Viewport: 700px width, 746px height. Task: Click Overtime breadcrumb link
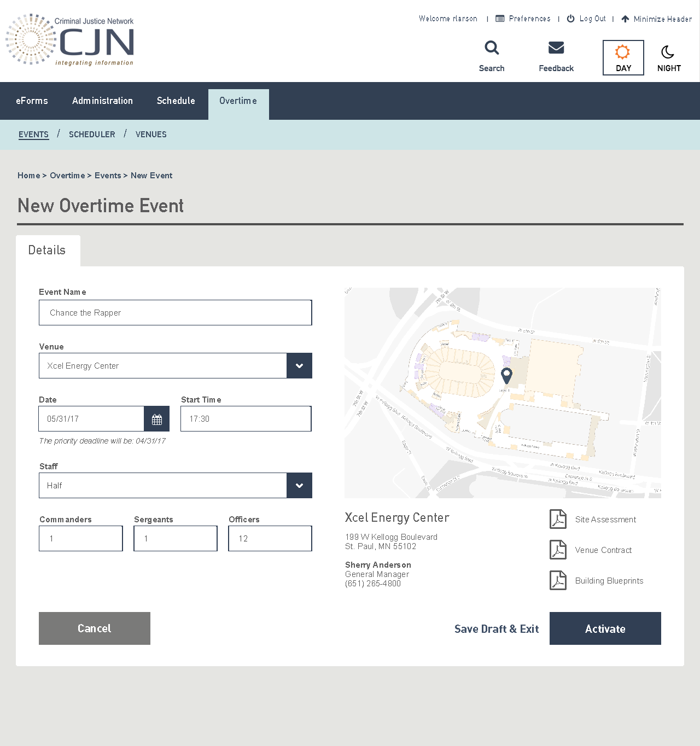(67, 176)
